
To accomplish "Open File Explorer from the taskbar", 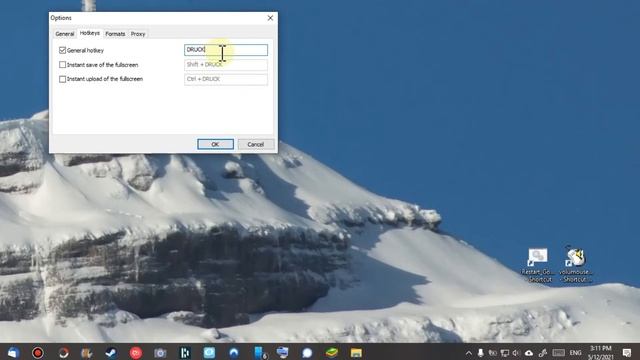I will pos(356,353).
